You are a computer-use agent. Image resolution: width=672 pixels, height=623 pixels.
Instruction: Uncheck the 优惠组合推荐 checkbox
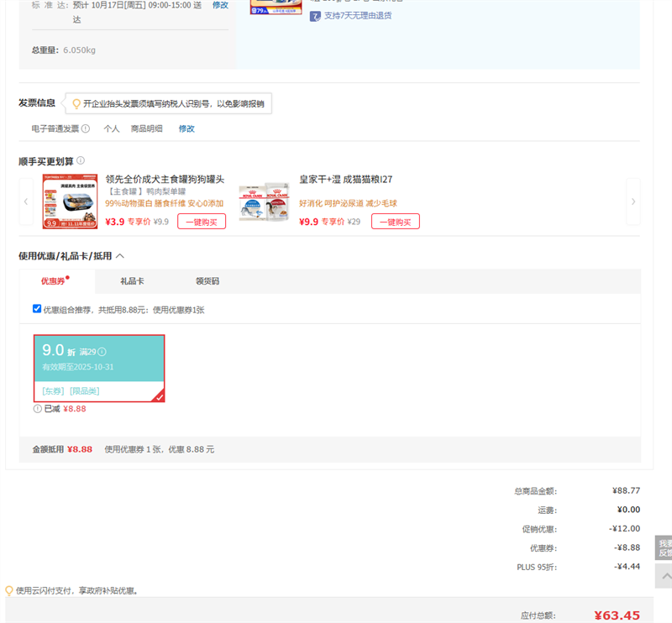pos(37,308)
